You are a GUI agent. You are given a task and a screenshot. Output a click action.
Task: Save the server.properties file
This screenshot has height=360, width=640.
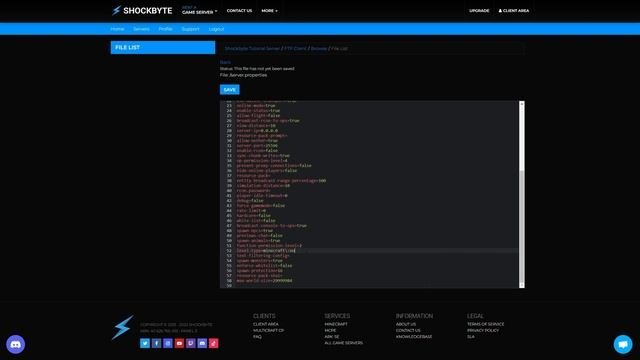tap(230, 89)
